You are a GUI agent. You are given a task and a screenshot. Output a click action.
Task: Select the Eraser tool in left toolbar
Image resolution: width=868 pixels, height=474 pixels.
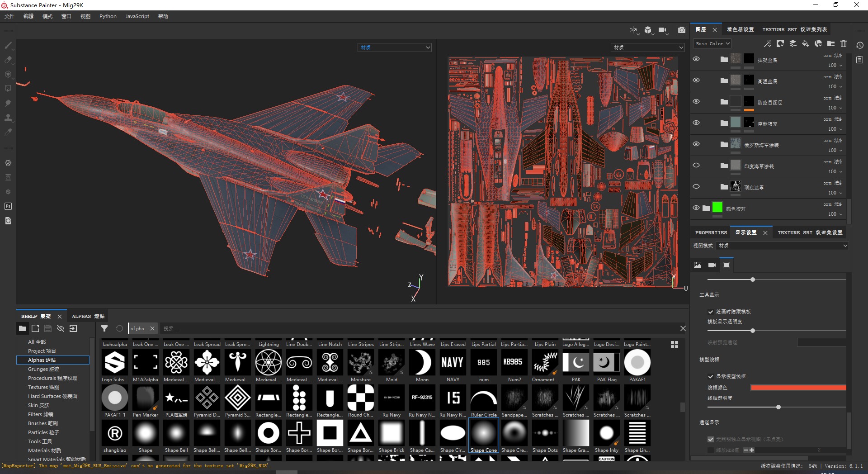coord(8,60)
